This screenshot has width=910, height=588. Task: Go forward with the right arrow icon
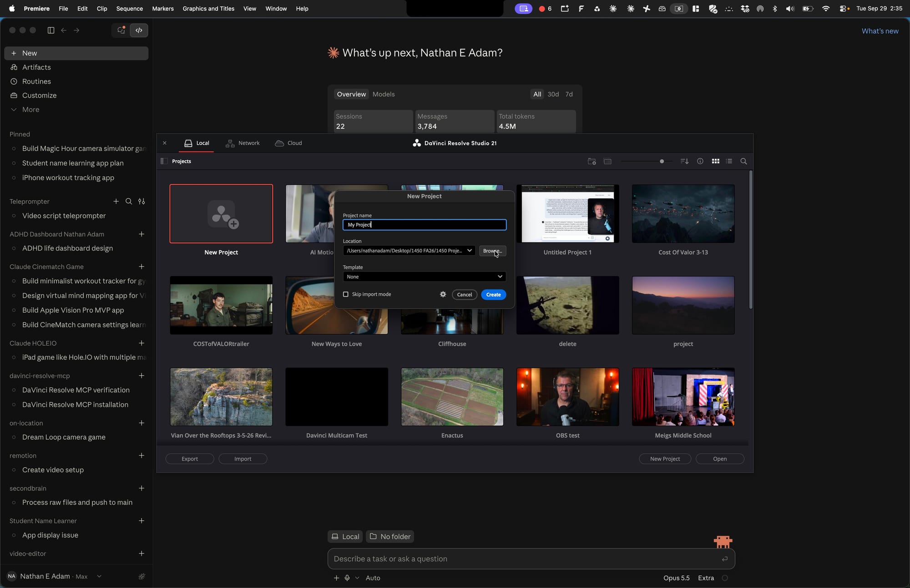pyautogui.click(x=76, y=30)
